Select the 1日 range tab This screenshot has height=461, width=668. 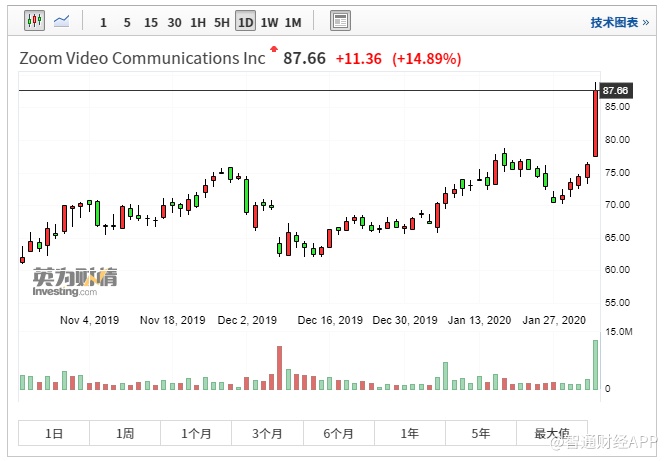(54, 433)
